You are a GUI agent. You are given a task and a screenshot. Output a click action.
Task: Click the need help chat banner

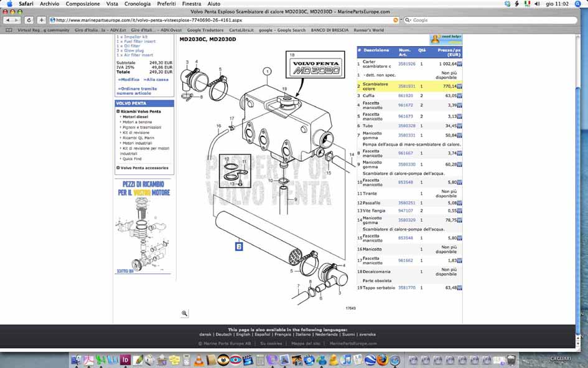(446, 39)
